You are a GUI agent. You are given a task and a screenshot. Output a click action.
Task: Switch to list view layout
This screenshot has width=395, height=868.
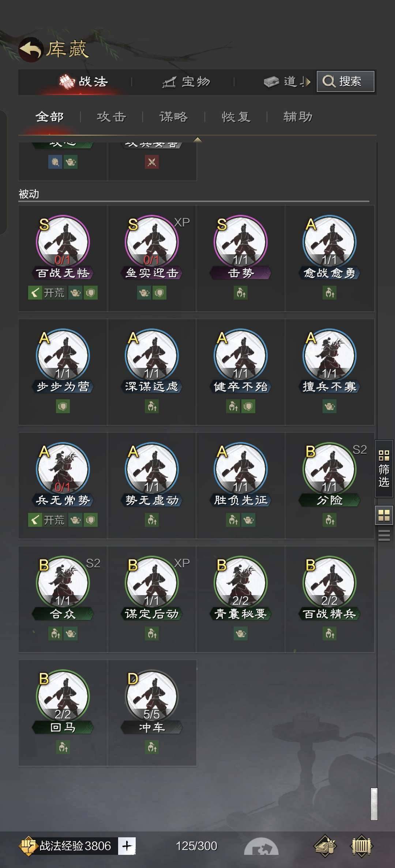(384, 536)
